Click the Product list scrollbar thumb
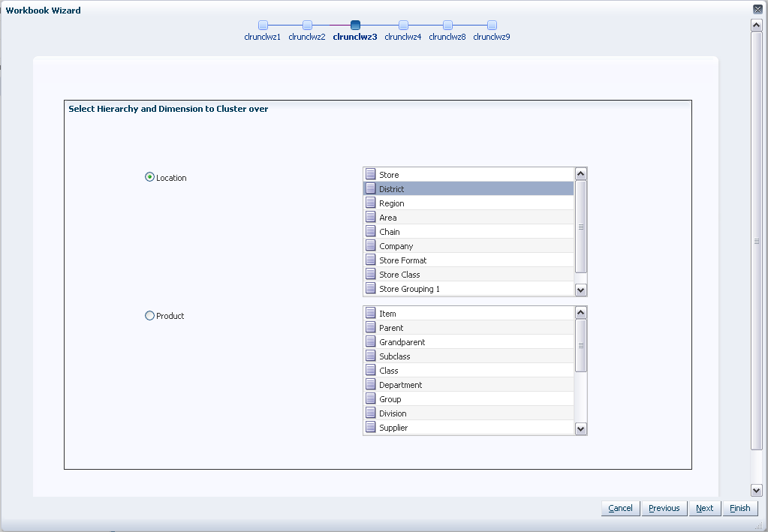The height and width of the screenshot is (532, 768). point(581,345)
